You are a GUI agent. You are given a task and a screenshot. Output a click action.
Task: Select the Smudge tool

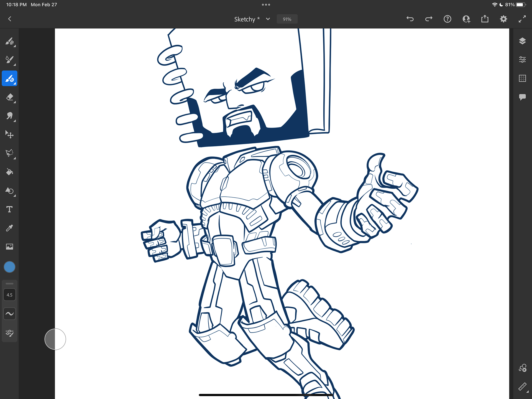(x=9, y=116)
